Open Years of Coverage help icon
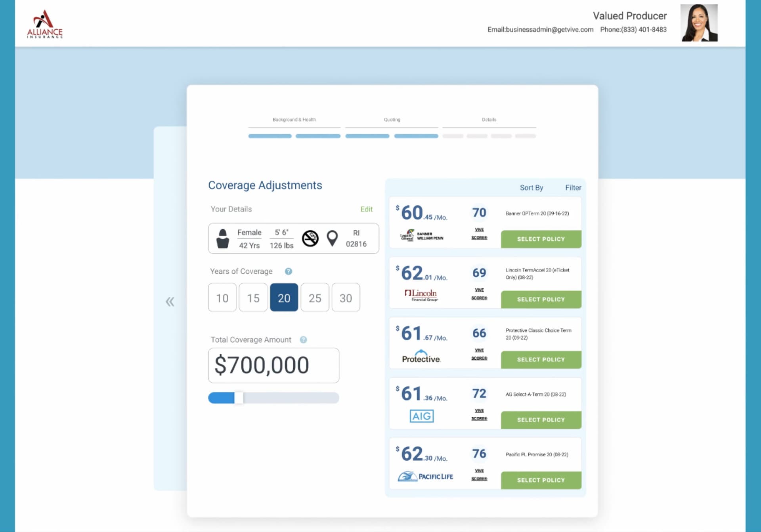This screenshot has width=761, height=532. click(289, 271)
